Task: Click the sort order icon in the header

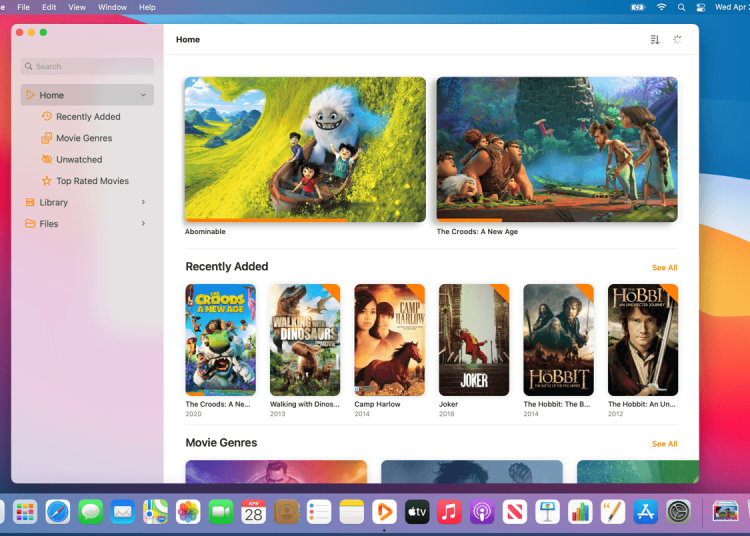Action: [655, 40]
